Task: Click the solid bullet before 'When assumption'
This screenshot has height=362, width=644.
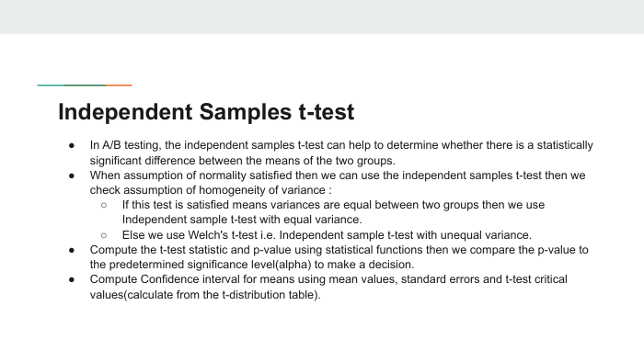Action: point(72,175)
